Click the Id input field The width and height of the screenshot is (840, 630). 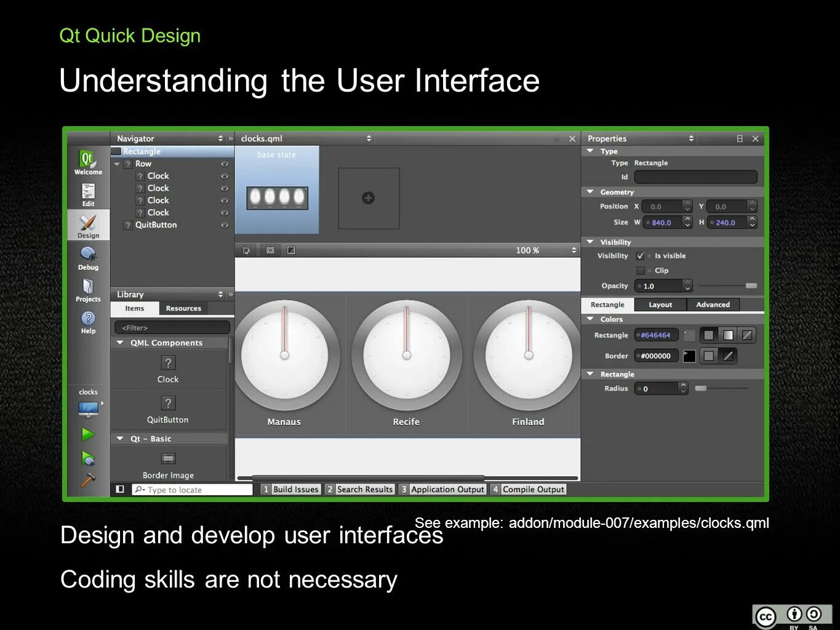click(695, 177)
